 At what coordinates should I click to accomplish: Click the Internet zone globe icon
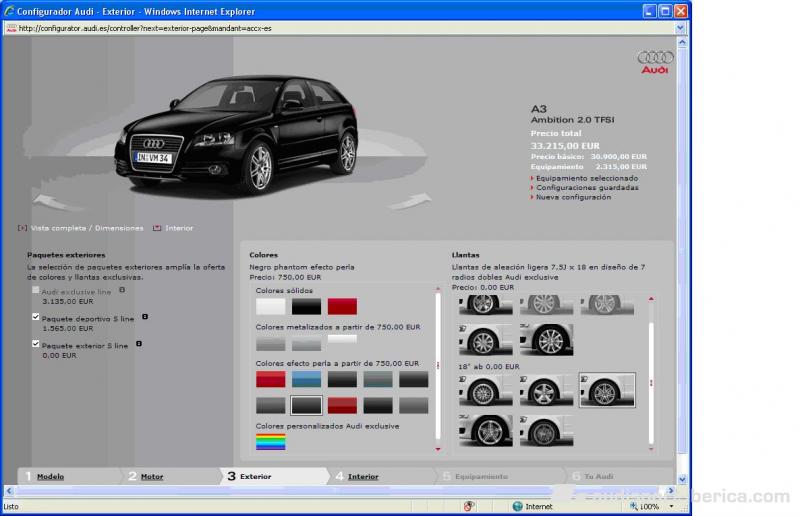[517, 506]
